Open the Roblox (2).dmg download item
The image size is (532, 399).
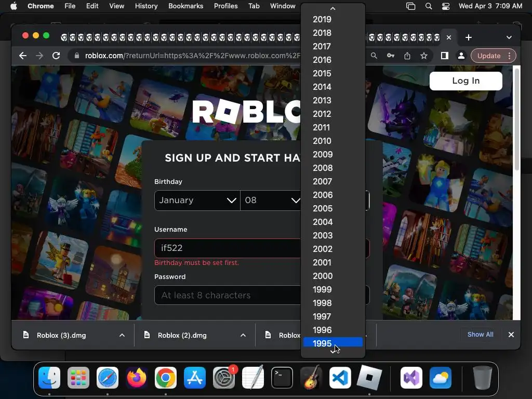point(182,335)
